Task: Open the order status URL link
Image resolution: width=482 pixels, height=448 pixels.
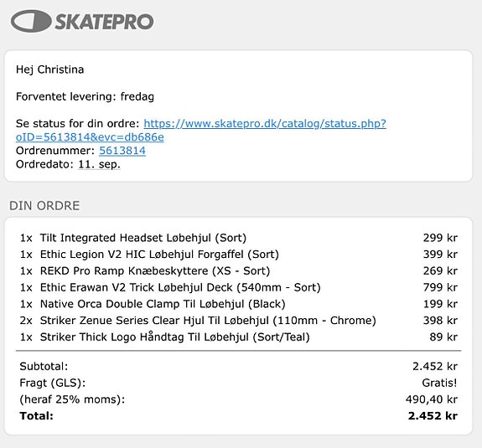Action: pos(201,130)
